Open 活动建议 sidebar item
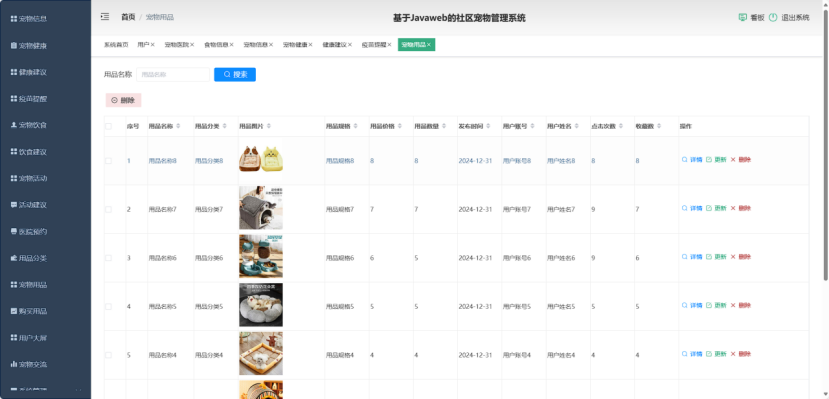This screenshot has width=829, height=399. (29, 205)
